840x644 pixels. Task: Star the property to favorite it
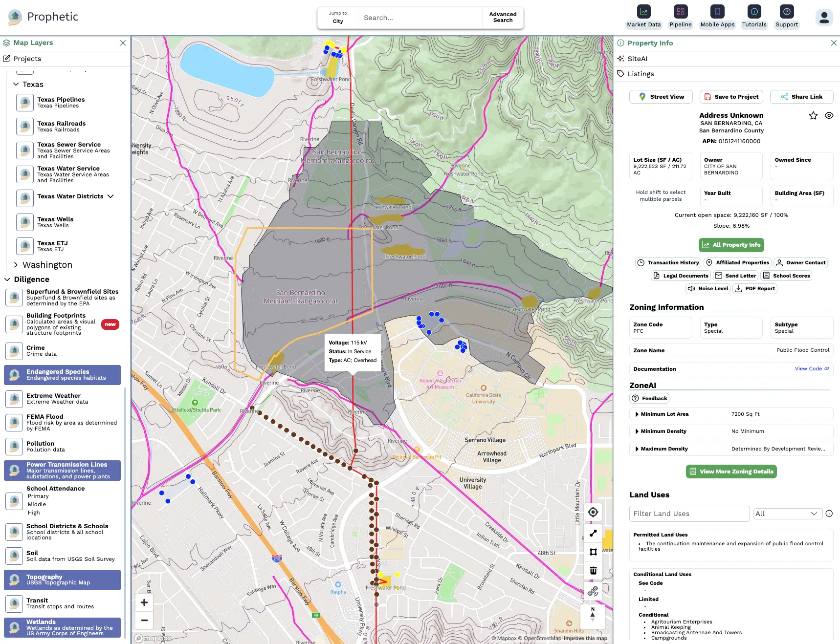(813, 115)
